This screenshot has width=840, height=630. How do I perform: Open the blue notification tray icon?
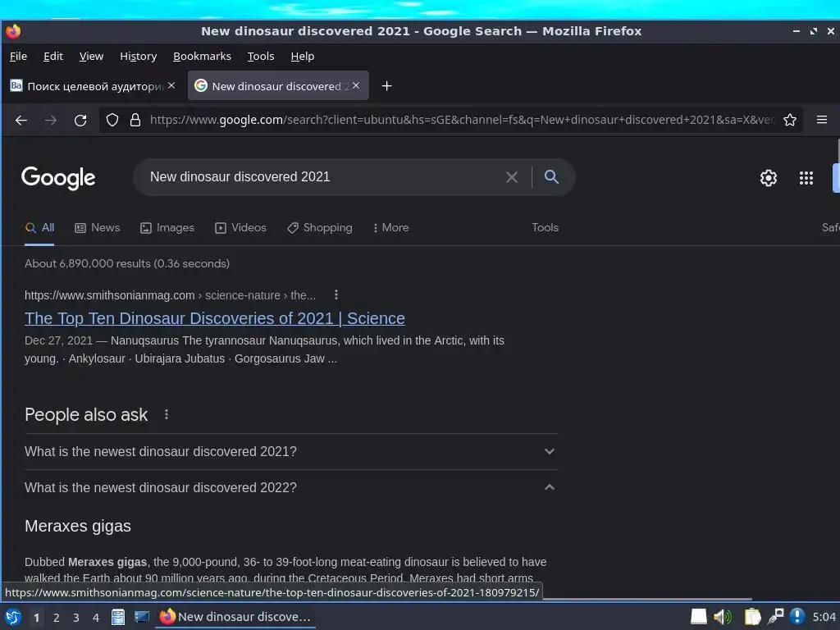coord(797,617)
